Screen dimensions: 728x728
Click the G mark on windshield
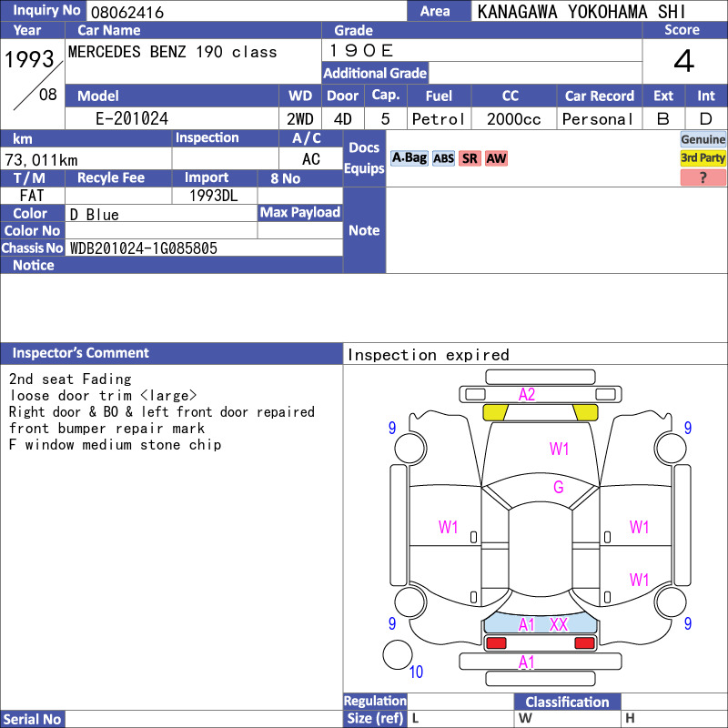click(x=559, y=487)
